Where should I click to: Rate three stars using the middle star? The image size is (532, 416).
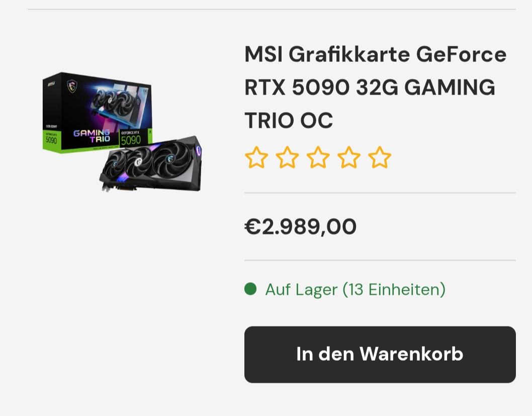click(x=318, y=157)
